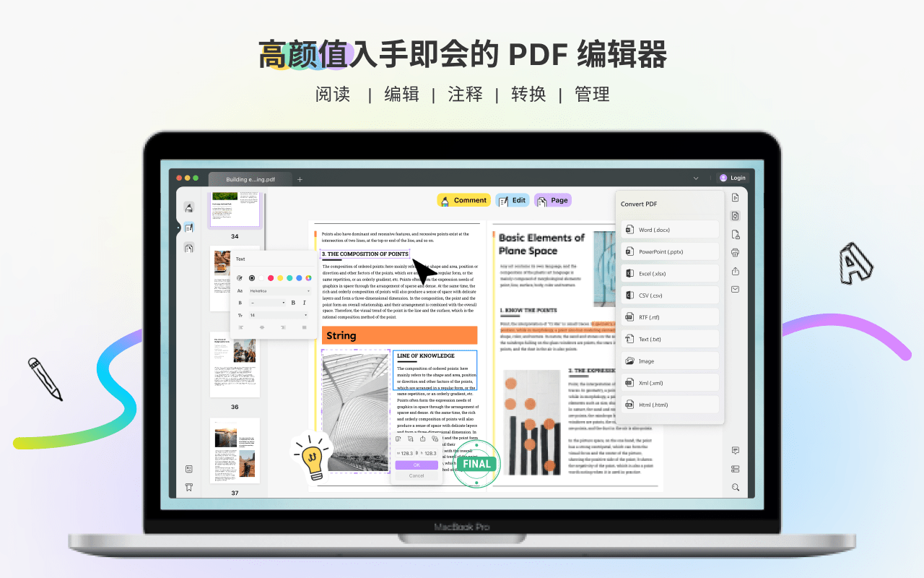
Task: Click the search magnifier icon
Action: pos(735,487)
